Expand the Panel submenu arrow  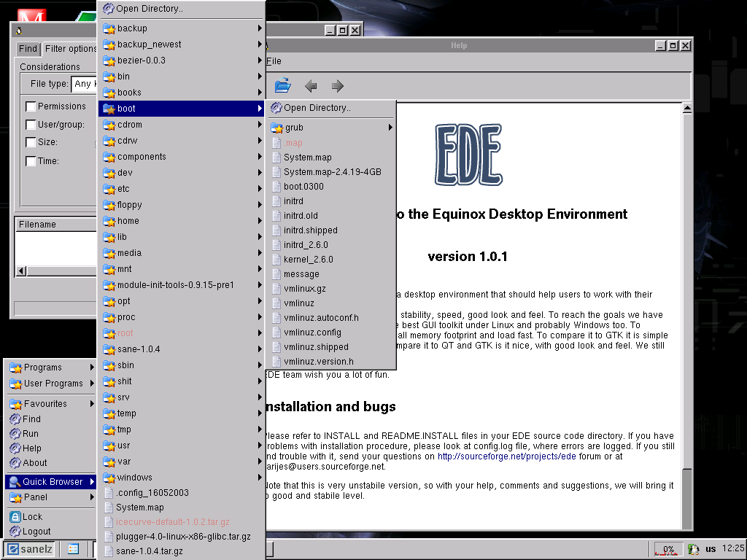point(92,497)
